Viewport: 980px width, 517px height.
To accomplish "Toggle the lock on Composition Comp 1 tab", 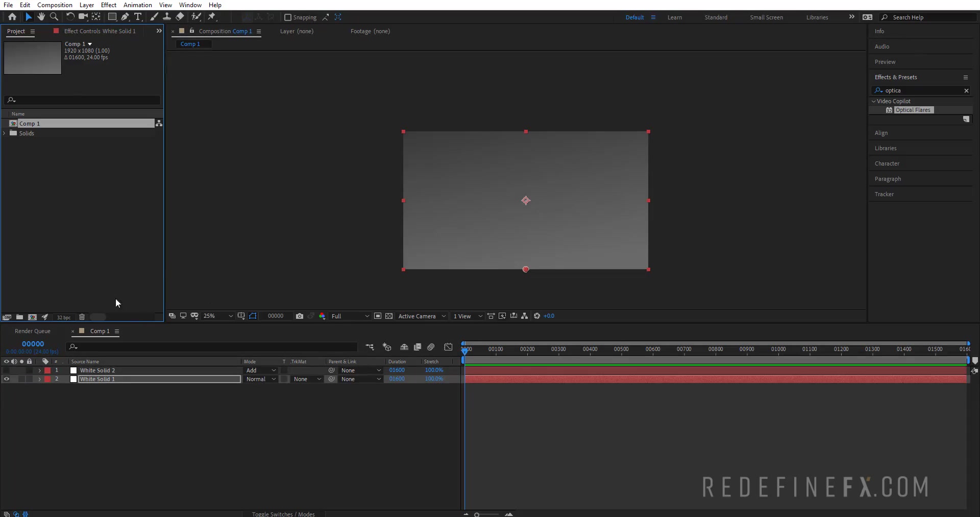I will pos(192,31).
